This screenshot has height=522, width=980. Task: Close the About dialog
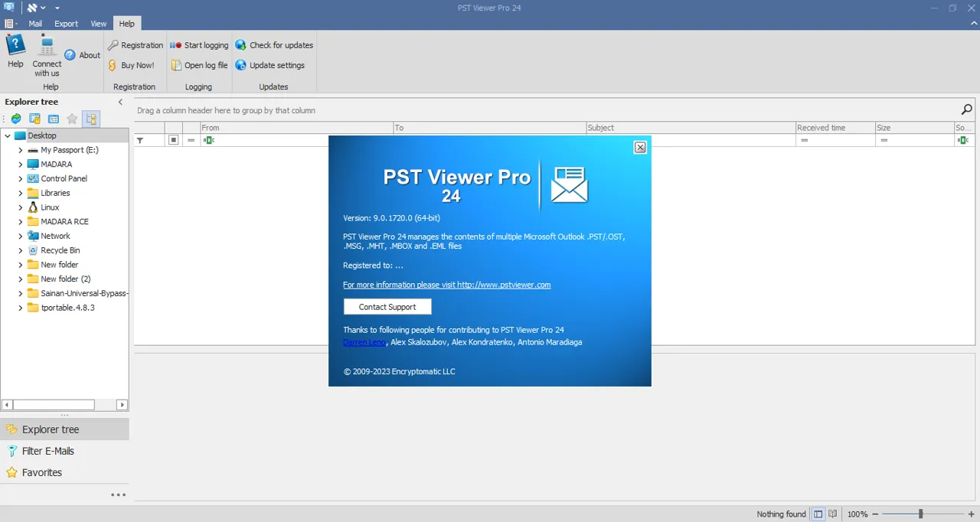[641, 148]
